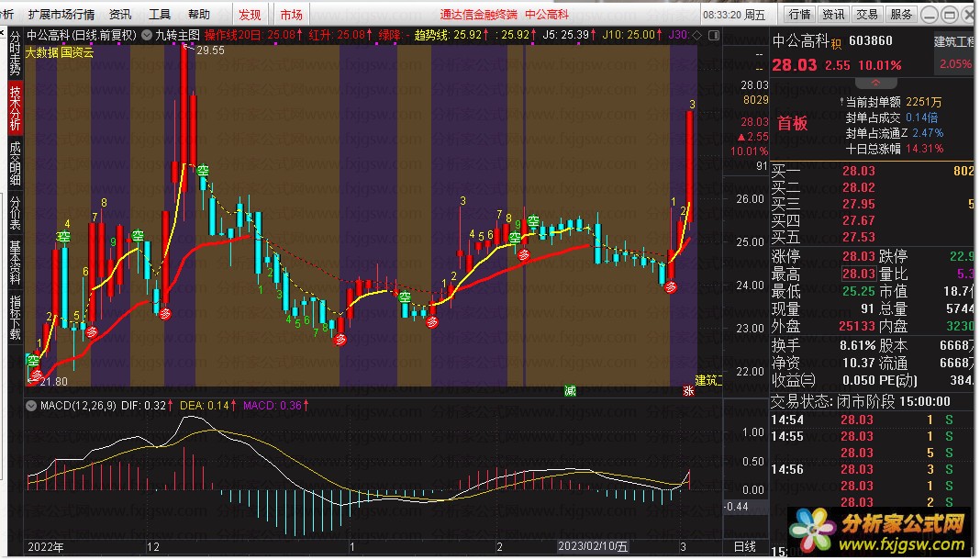980x560 pixels.
Task: Click stock code 603860
Action: point(871,40)
